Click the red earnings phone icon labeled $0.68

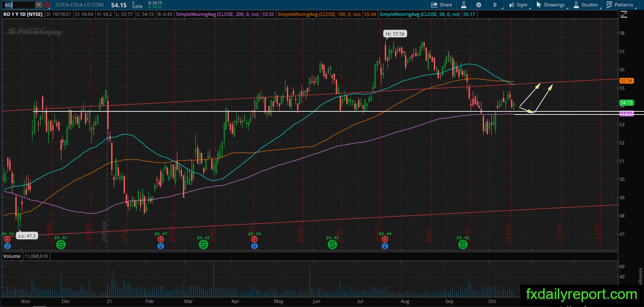pyautogui.click(x=385, y=239)
